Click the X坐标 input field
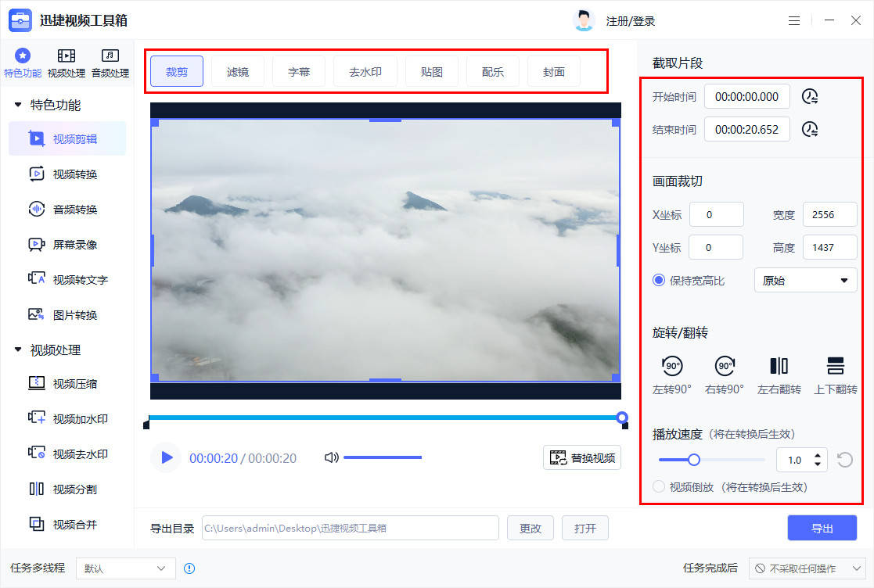Viewport: 874px width, 588px height. (716, 214)
